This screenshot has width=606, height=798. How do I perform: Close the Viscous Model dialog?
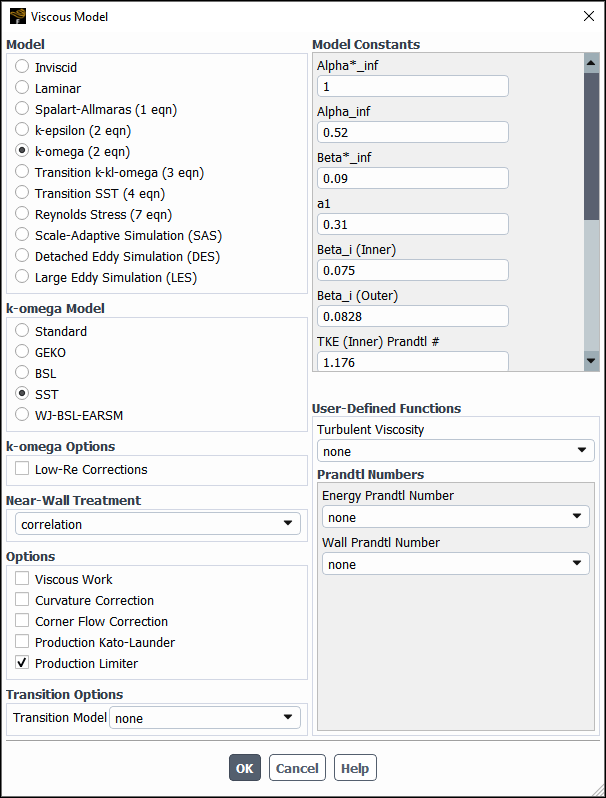pos(588,16)
